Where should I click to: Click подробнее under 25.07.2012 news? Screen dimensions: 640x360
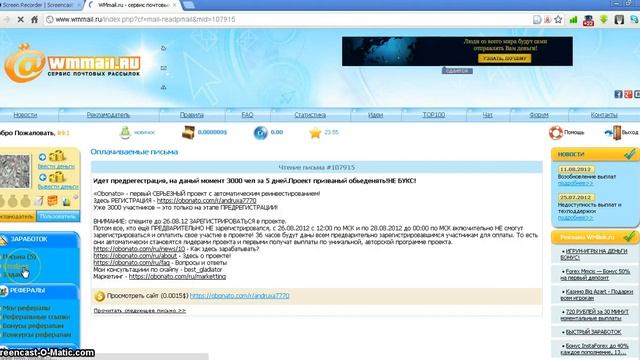(576, 218)
